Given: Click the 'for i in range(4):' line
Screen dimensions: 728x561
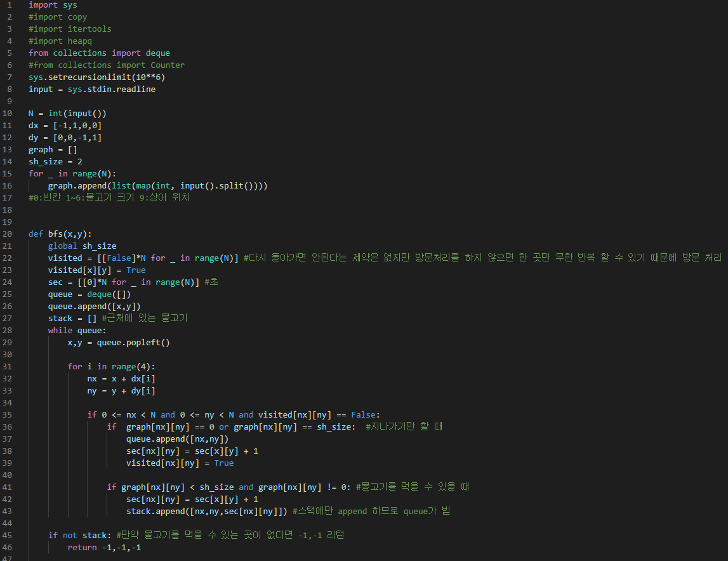Looking at the screenshot, I should (x=112, y=367).
